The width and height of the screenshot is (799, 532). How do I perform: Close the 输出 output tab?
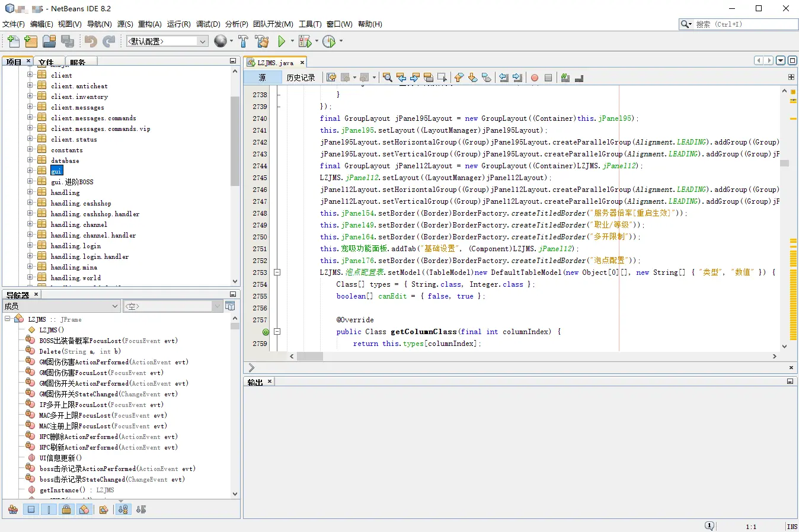(270, 381)
